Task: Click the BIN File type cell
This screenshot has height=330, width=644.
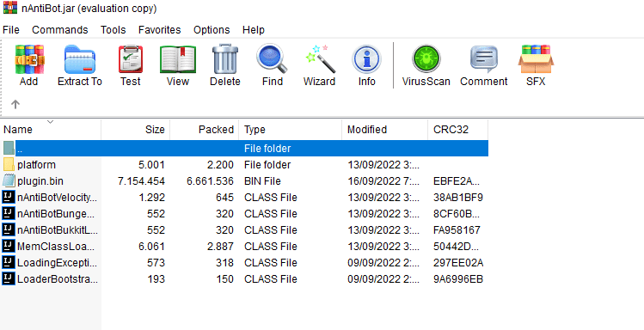Action: point(262,181)
